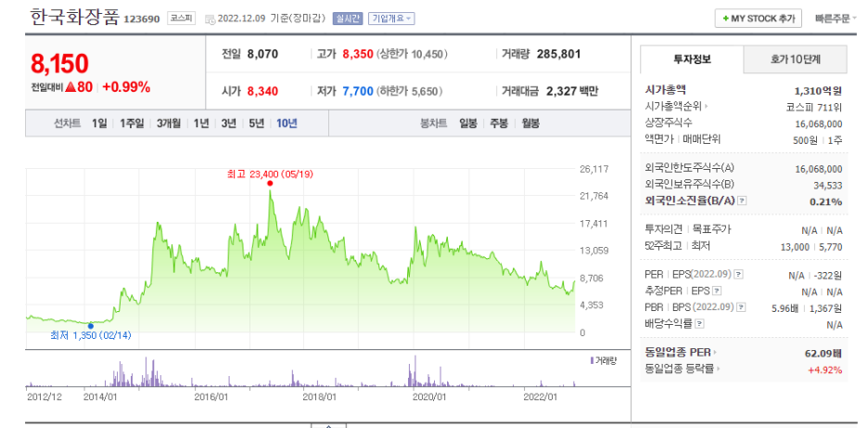Open the help icon next to 외국인소진율(B/A)

742,201
